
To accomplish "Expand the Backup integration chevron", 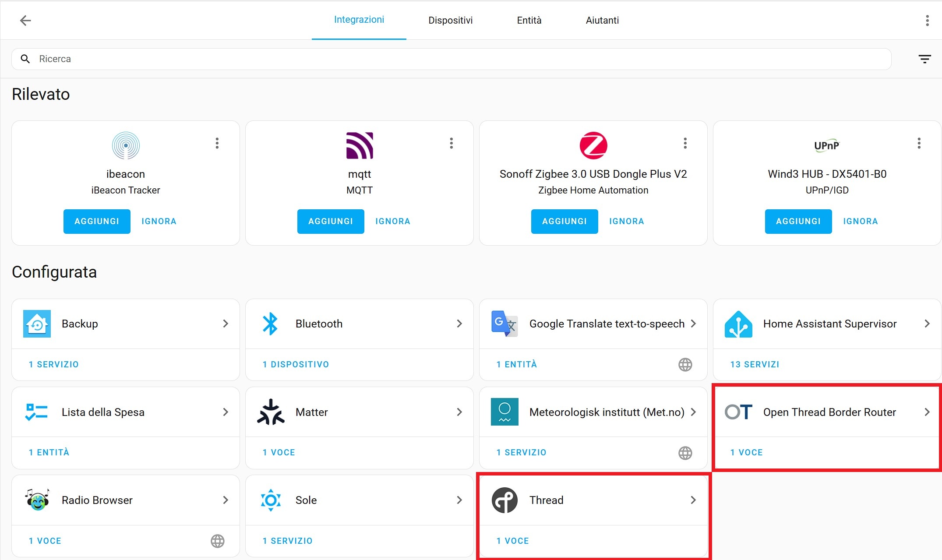I will tap(226, 324).
